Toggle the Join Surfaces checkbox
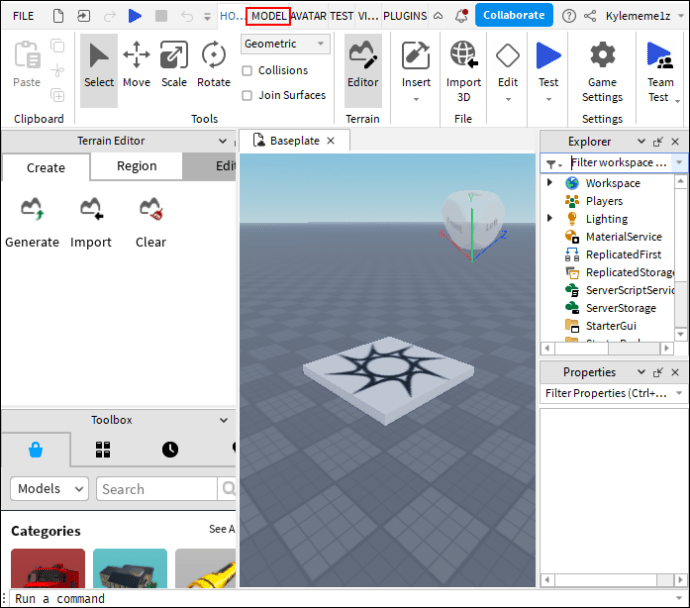 point(247,95)
